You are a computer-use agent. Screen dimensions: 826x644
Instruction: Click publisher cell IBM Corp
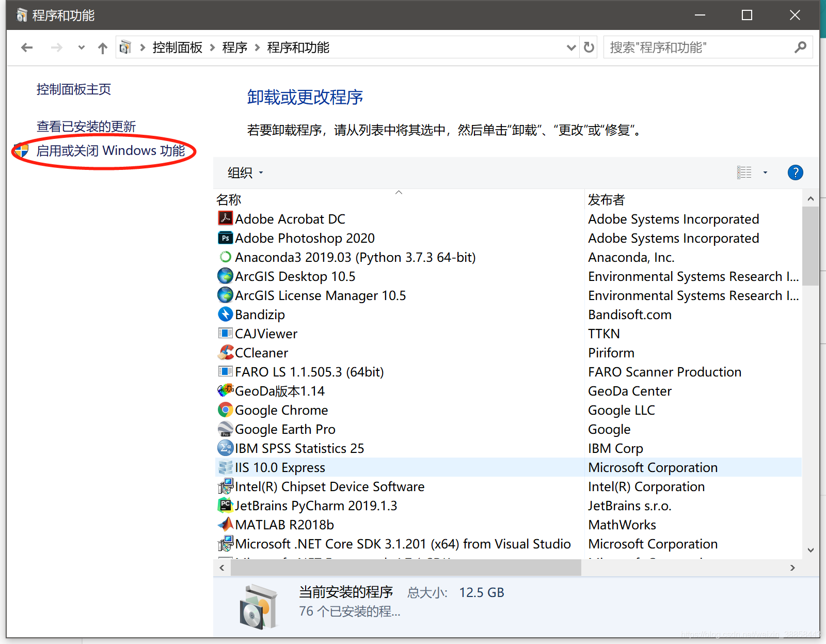coord(615,448)
